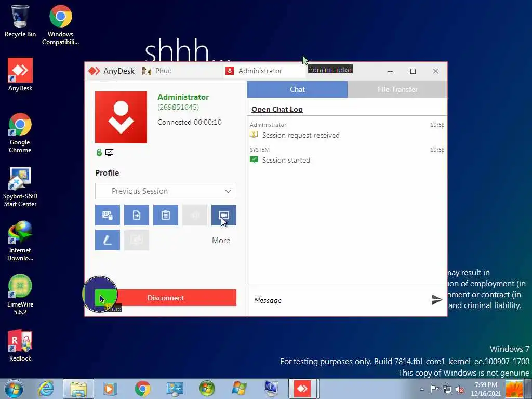Open Recycle Bin desktop icon
The width and height of the screenshot is (532, 399).
tap(20, 21)
